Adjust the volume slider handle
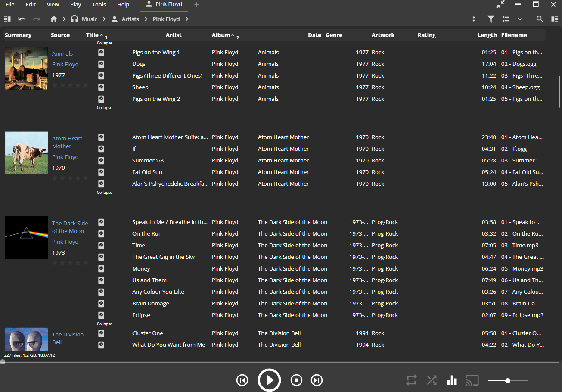 click(x=508, y=381)
